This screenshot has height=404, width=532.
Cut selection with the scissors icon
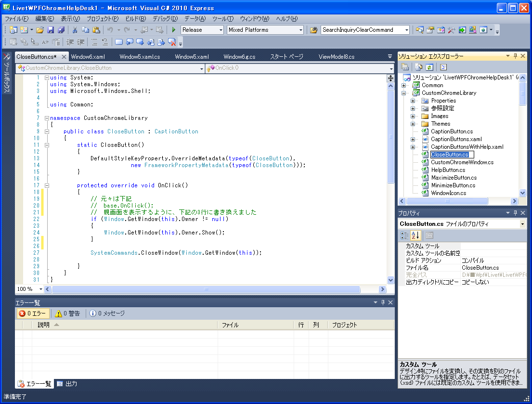pyautogui.click(x=75, y=30)
